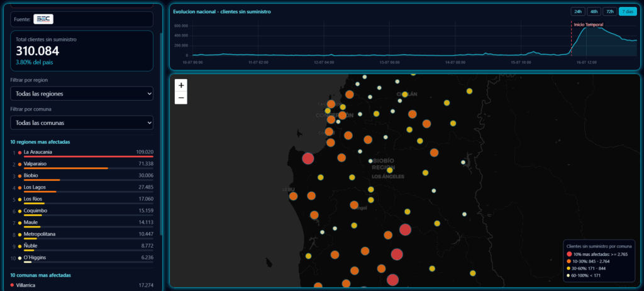Zoom in the map with plus button
The image size is (644, 291).
click(x=180, y=85)
